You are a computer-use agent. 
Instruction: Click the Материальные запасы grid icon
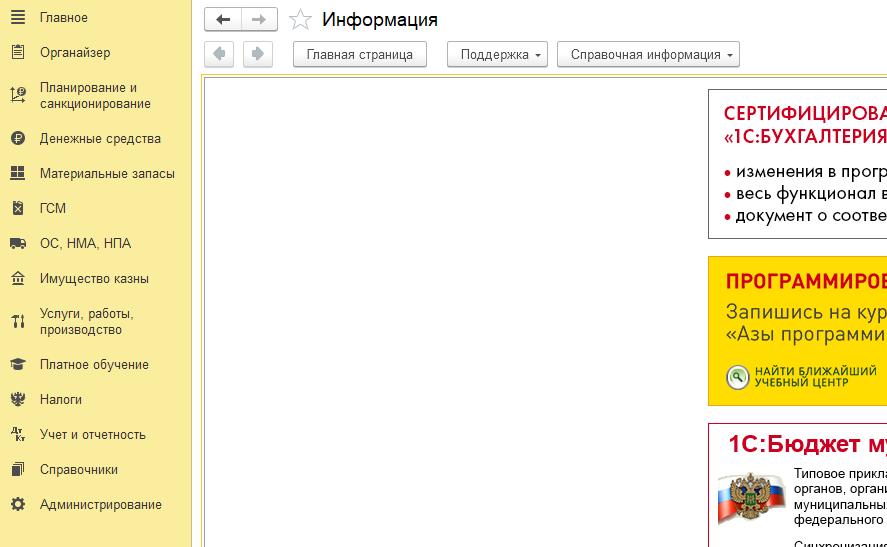click(18, 173)
